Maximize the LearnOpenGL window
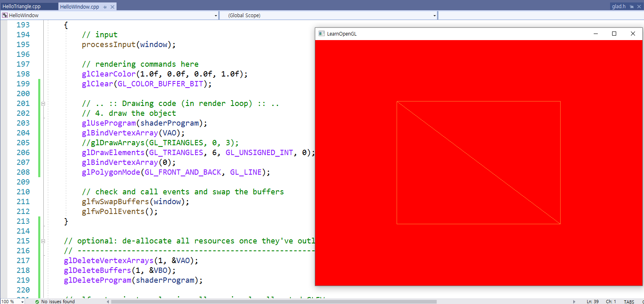The image size is (644, 304). 614,34
